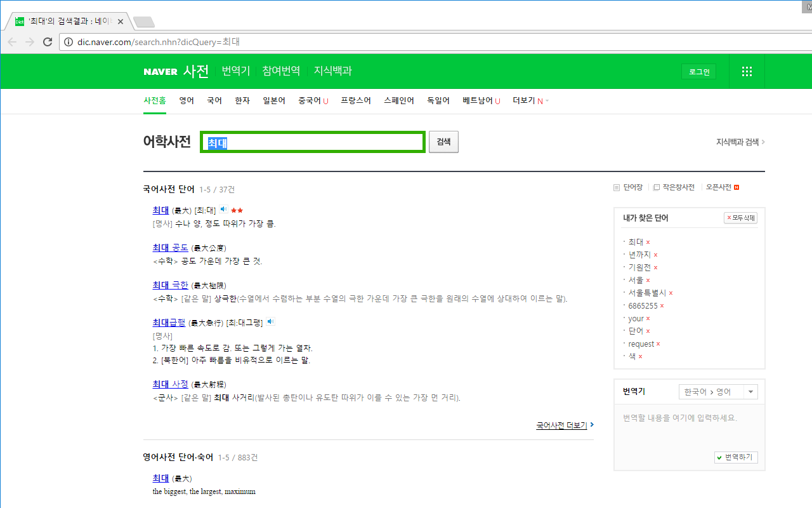Image resolution: width=812 pixels, height=508 pixels.
Task: Expand the 더보기 more dictionaries menu
Action: (531, 100)
